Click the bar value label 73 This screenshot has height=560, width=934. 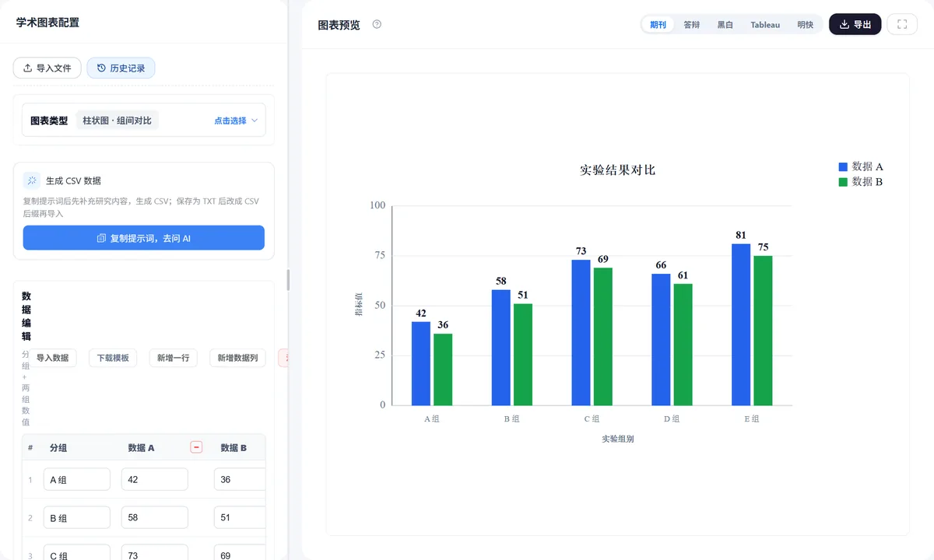[581, 251]
